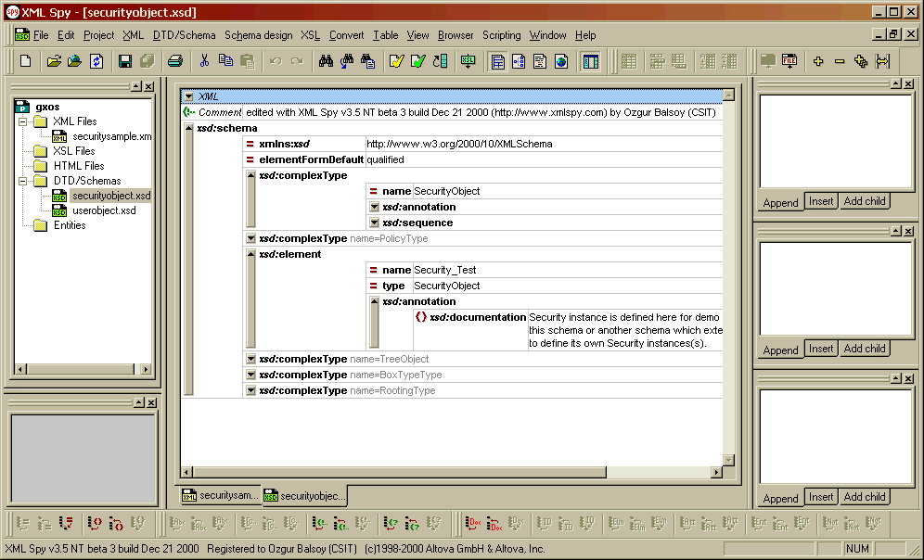924x560 pixels.
Task: Click the scissors cut icon
Action: 204,61
